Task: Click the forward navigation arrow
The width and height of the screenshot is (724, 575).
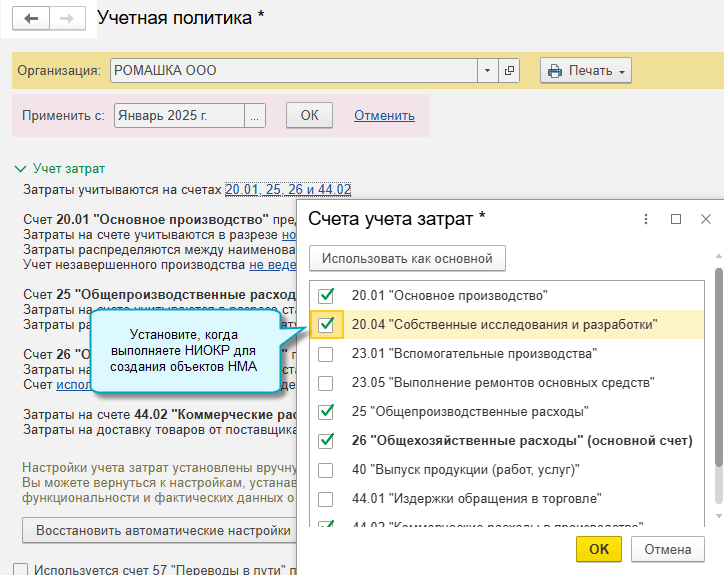Action: click(66, 19)
